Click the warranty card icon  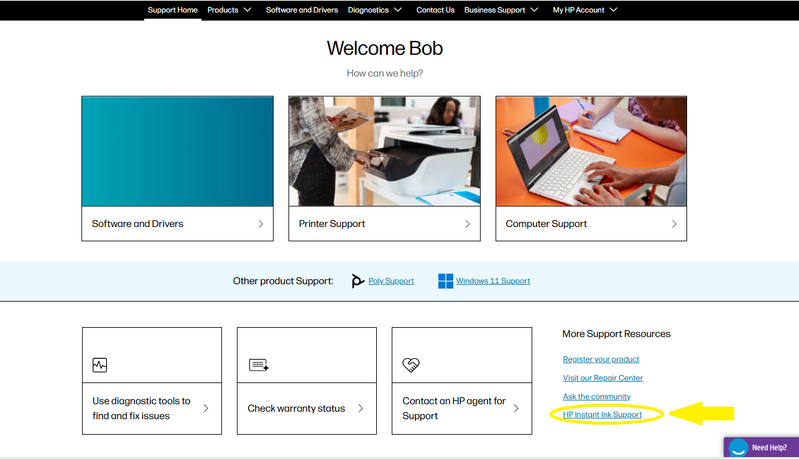click(x=259, y=365)
